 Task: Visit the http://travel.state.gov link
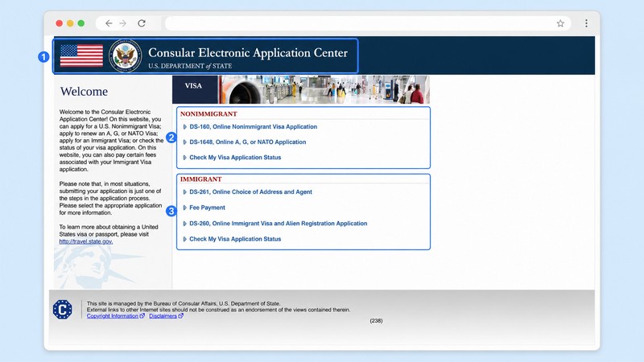pos(86,241)
